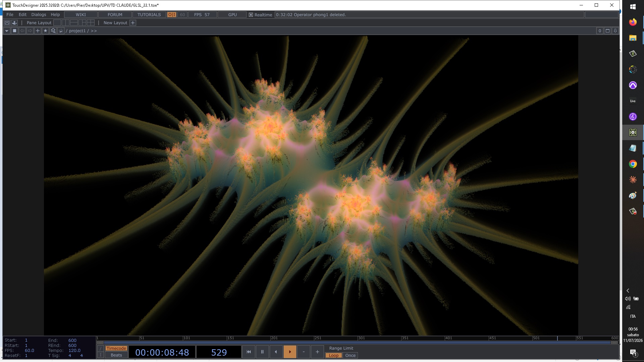Screen dimensions: 644x362
Task: Click the plus icon in pane bar
Action: tap(38, 31)
